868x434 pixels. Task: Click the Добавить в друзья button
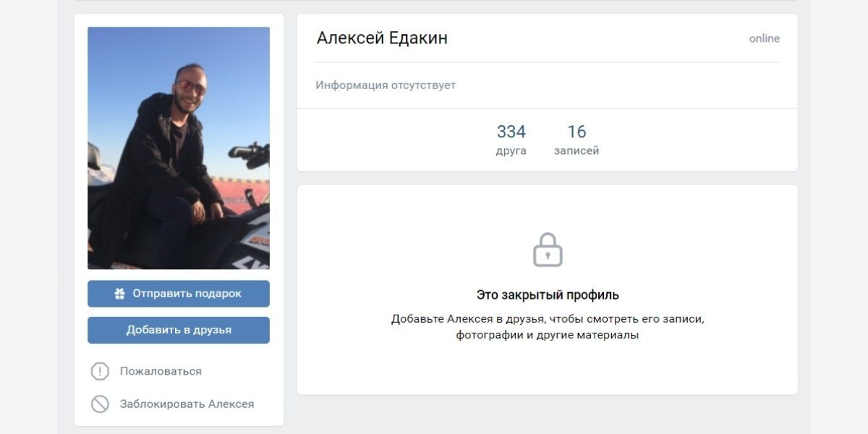(179, 330)
